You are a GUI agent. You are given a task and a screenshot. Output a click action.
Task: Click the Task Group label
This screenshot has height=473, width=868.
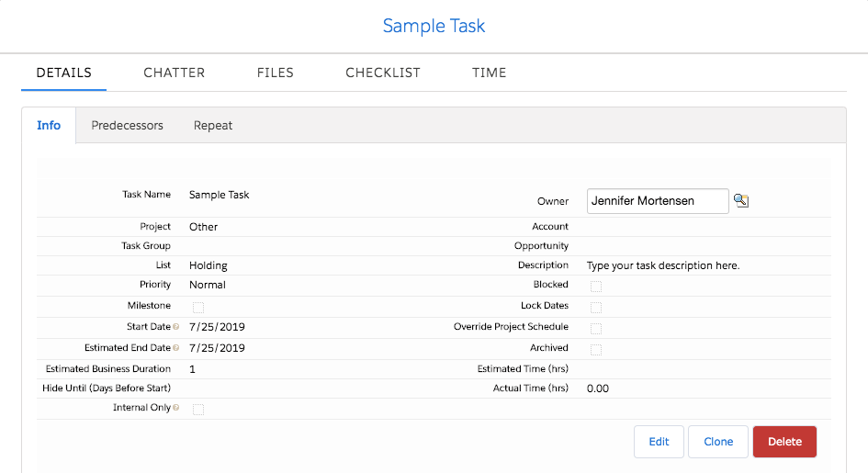pos(146,245)
